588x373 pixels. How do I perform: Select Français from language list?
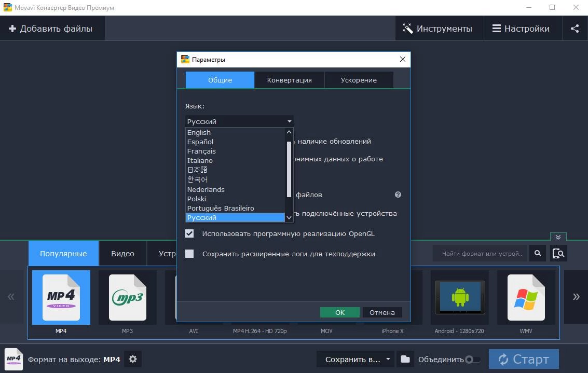tap(235, 151)
